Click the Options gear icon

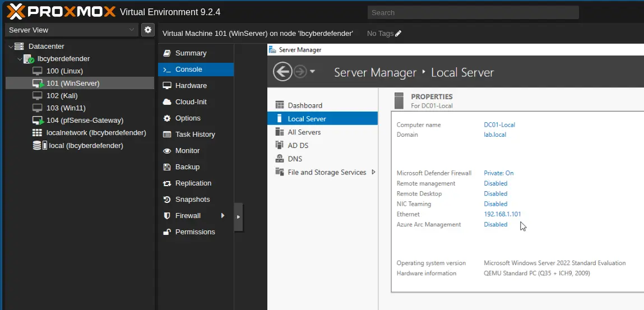click(167, 118)
